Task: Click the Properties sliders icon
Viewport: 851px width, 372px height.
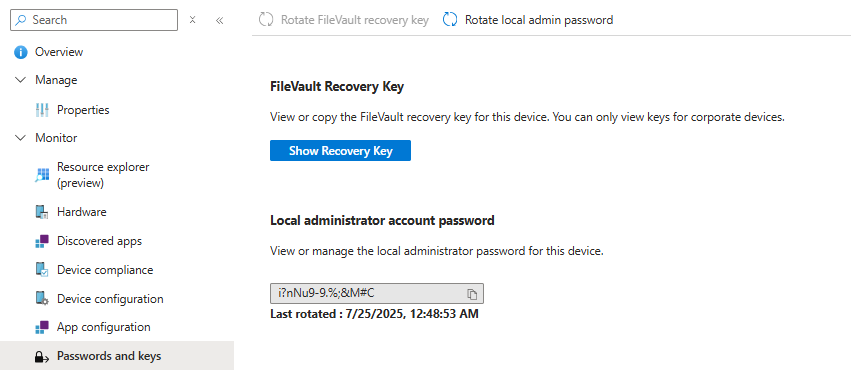Action: click(x=42, y=110)
